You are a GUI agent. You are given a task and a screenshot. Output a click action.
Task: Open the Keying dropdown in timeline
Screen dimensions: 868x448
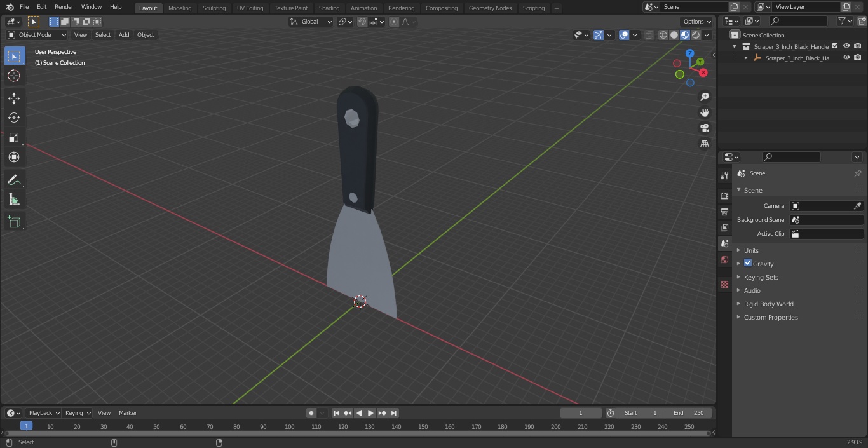pyautogui.click(x=78, y=413)
